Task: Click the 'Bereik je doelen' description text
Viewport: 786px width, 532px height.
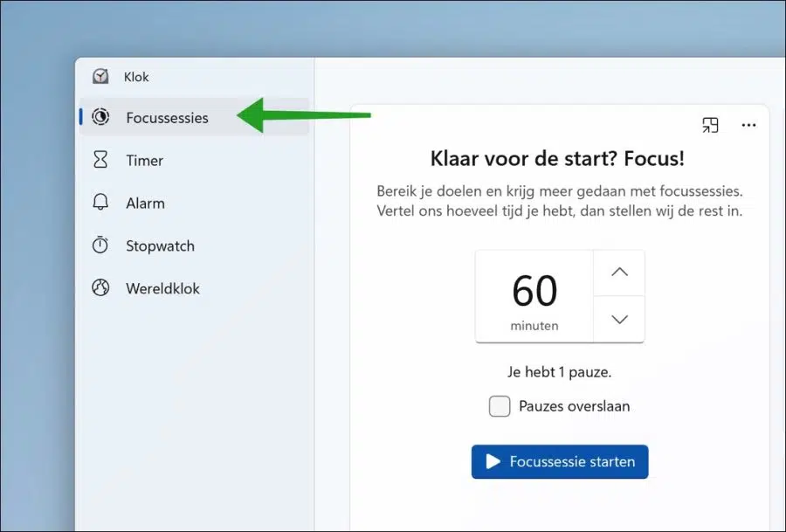Action: tap(560, 201)
